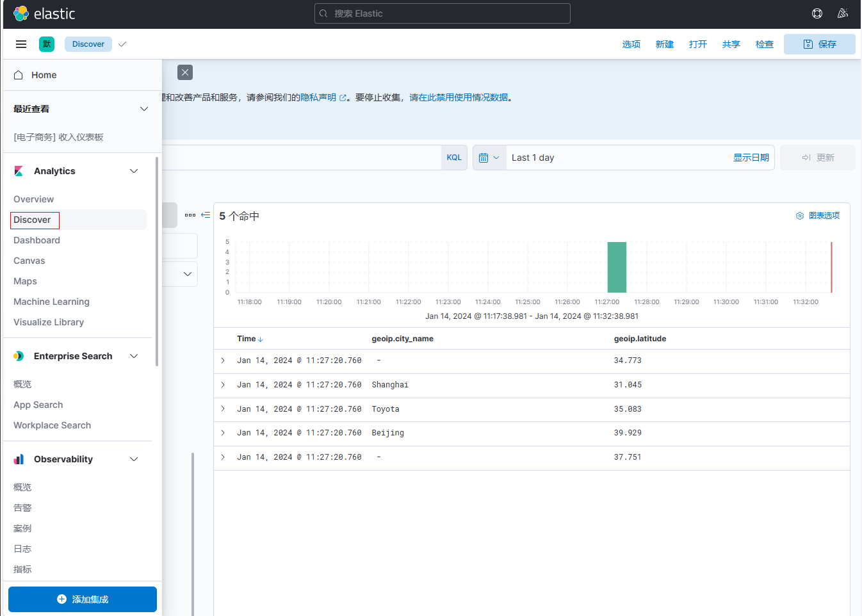Collapse the Enterprise Search section
862x616 pixels.
(x=134, y=356)
